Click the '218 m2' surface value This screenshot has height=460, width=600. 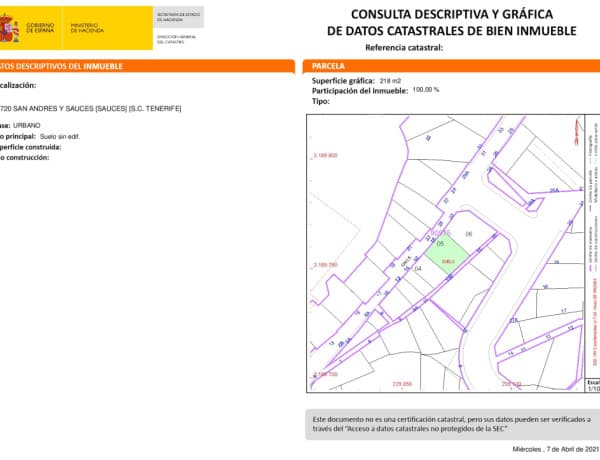(x=390, y=81)
